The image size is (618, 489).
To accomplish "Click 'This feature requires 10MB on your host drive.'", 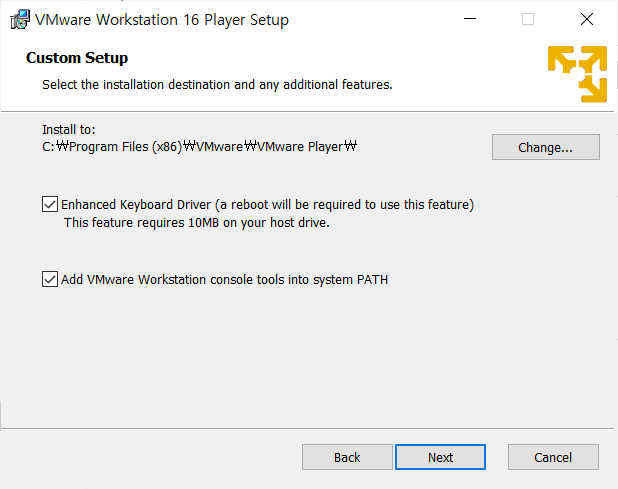I will pyautogui.click(x=197, y=223).
